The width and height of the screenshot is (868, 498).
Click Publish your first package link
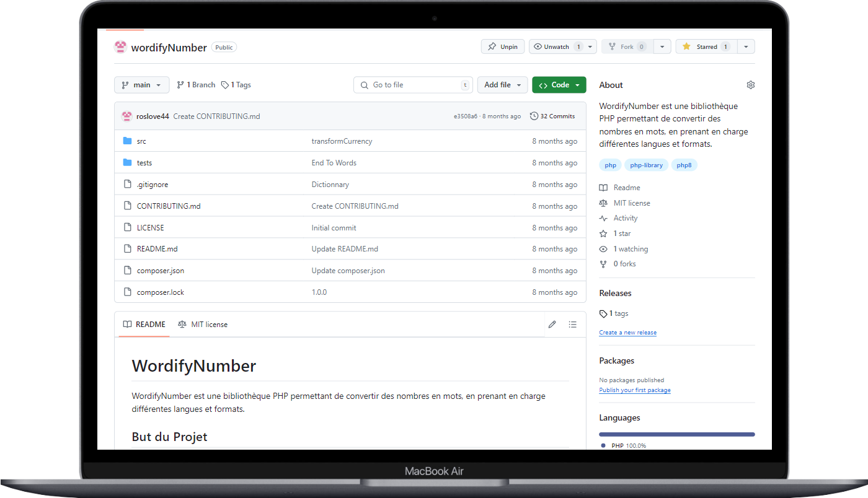(x=635, y=390)
